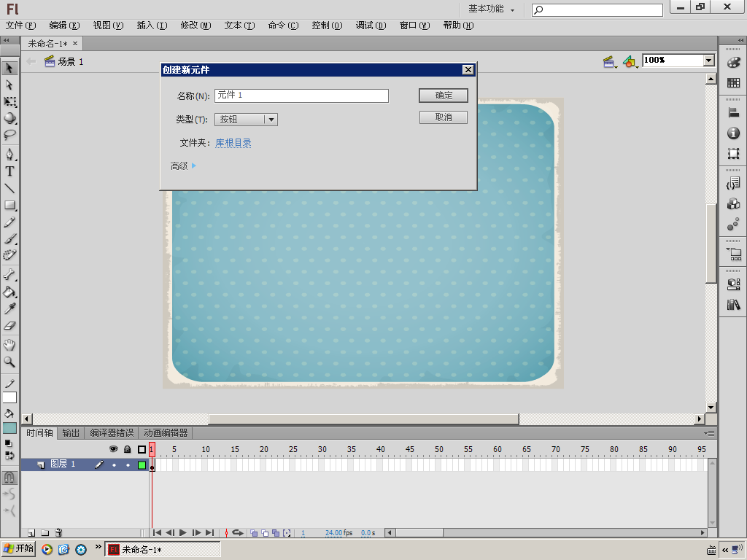Open the Library panel books icon
Viewport: 747px width, 560px height.
click(734, 304)
